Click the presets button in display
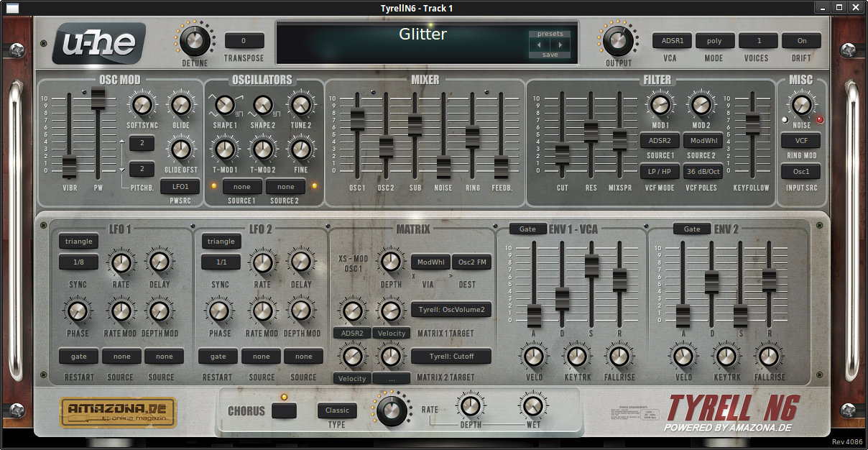This screenshot has width=868, height=450. coord(550,34)
